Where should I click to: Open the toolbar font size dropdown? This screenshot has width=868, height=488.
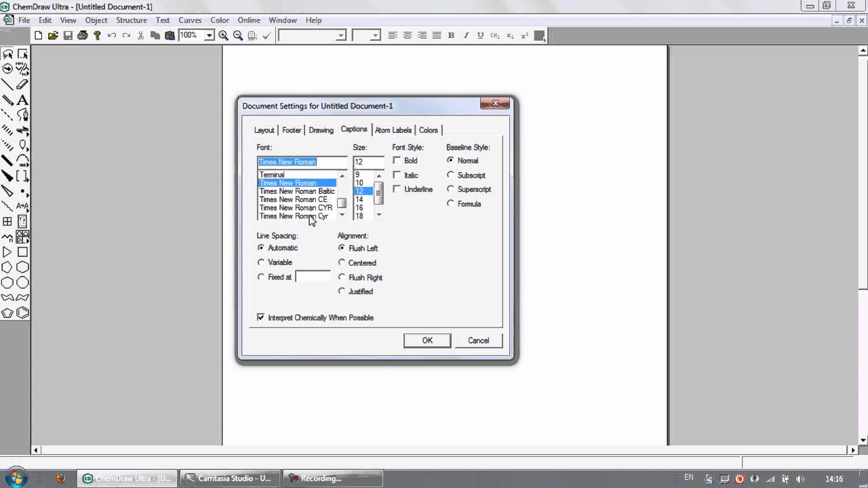375,35
